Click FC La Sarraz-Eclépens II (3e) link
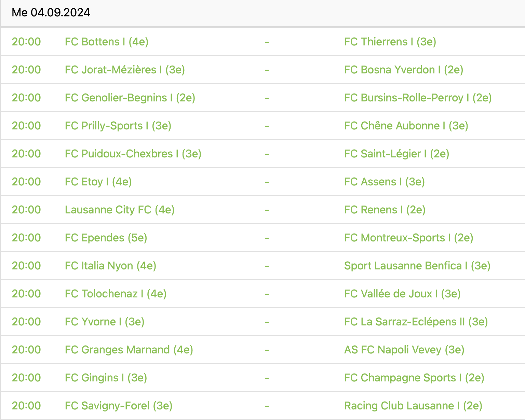Viewport: 525px width, 420px height. pyautogui.click(x=416, y=322)
